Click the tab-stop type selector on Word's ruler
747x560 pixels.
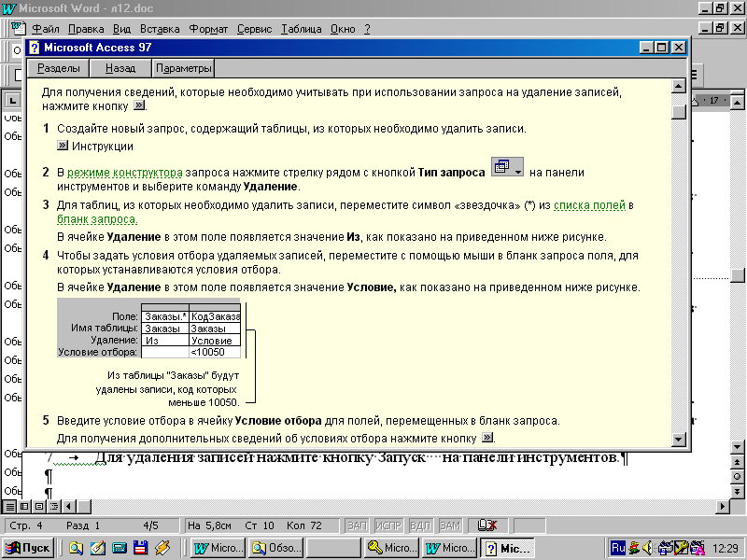pyautogui.click(x=12, y=101)
